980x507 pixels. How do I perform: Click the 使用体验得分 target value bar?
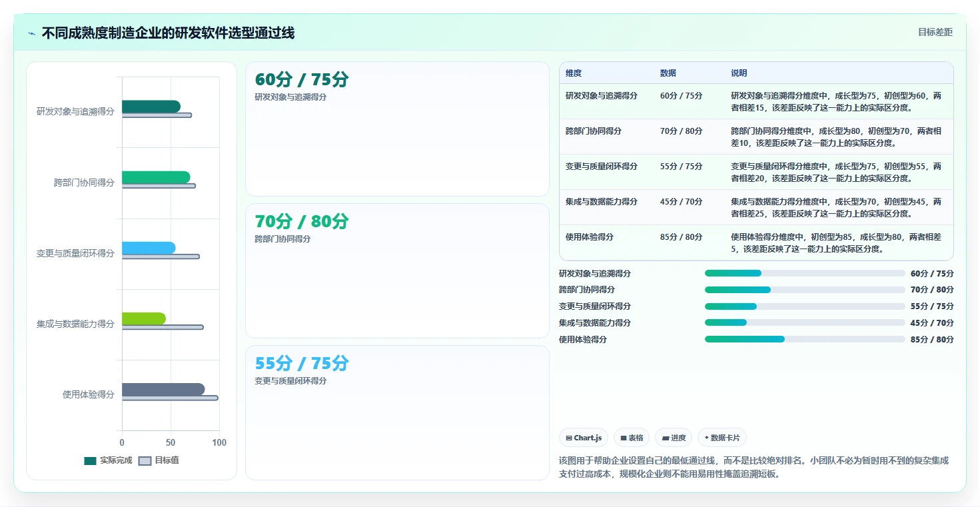point(170,398)
